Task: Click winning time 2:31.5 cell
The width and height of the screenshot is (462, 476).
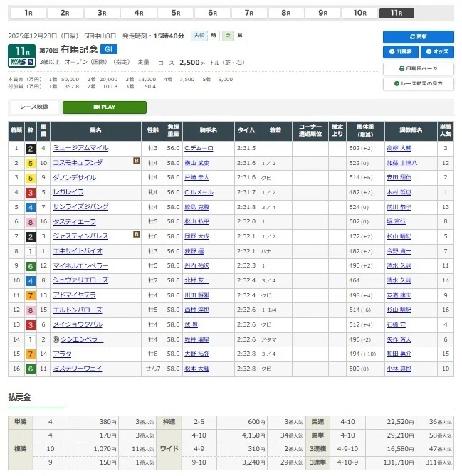Action: [246, 148]
